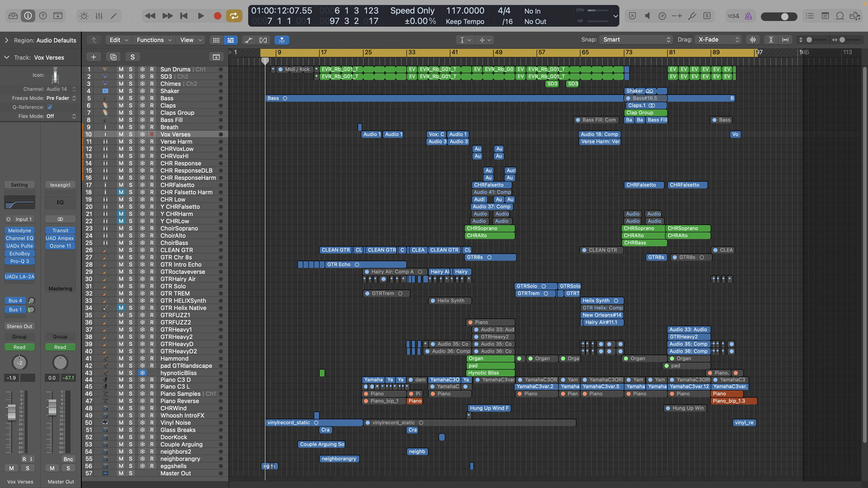868x488 pixels.
Task: Click the Melodyne plug-in slot
Action: [x=19, y=230]
